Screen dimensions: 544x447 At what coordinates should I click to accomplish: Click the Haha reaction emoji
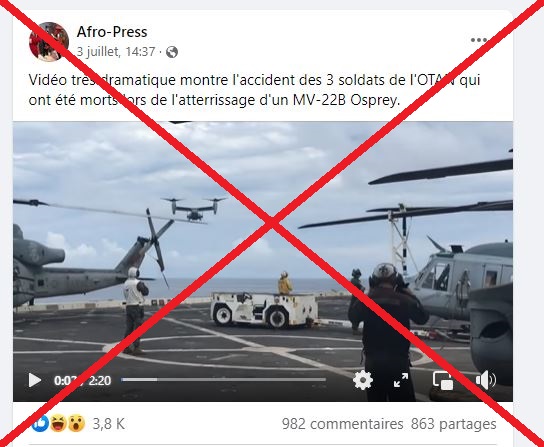[58, 424]
